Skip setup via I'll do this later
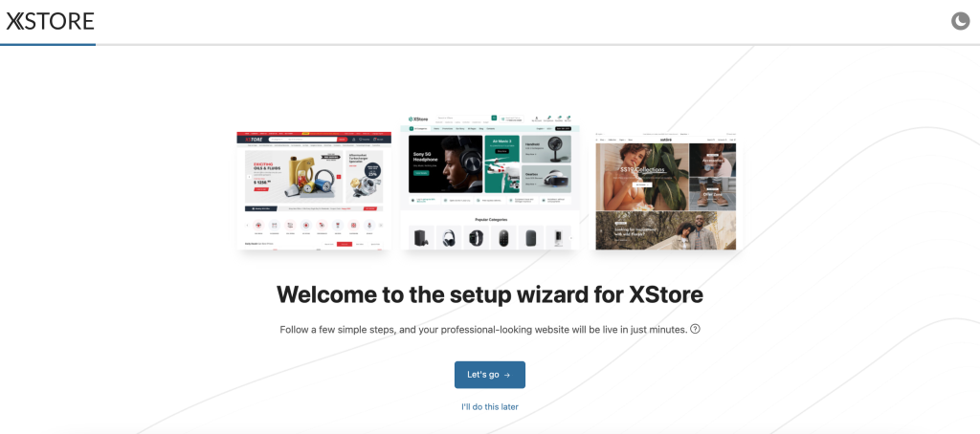 click(489, 406)
